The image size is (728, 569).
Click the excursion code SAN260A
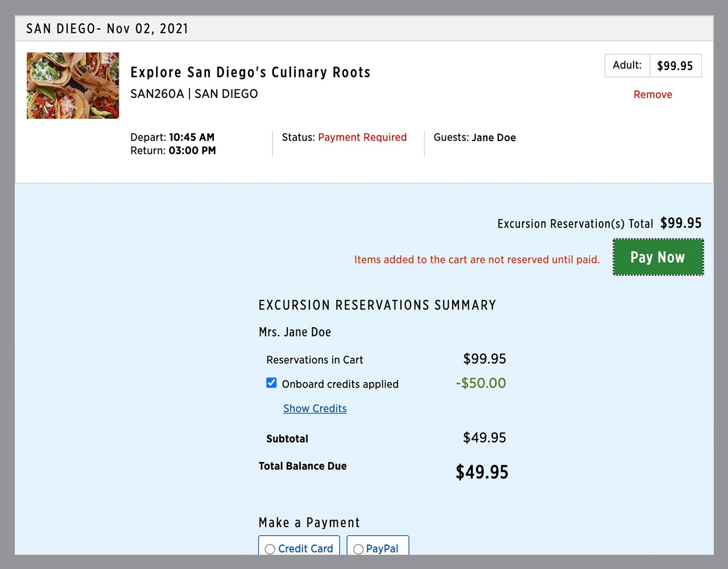(x=157, y=94)
